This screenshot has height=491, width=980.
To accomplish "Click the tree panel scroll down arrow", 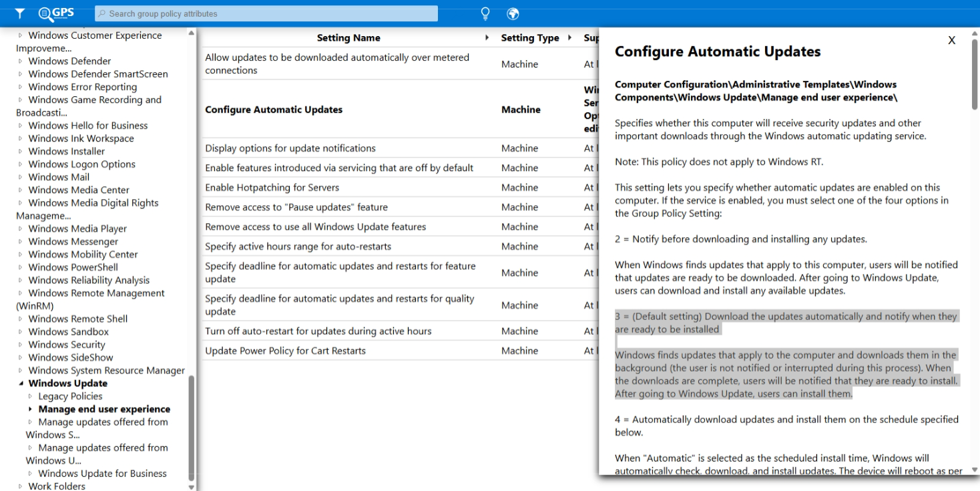I will tap(192, 487).
